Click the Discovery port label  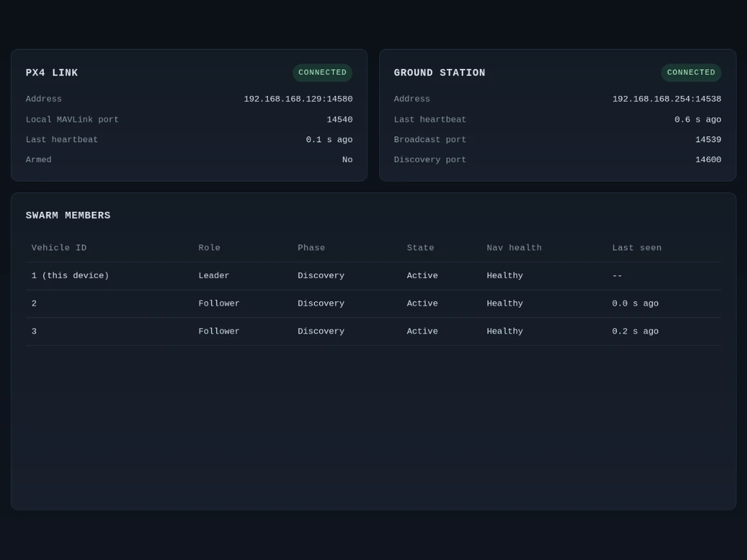click(x=430, y=160)
